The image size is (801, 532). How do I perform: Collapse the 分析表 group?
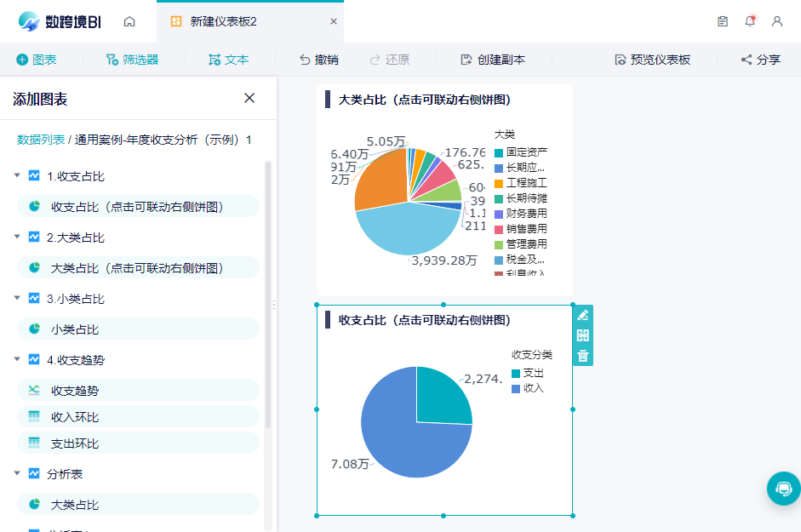point(17,473)
